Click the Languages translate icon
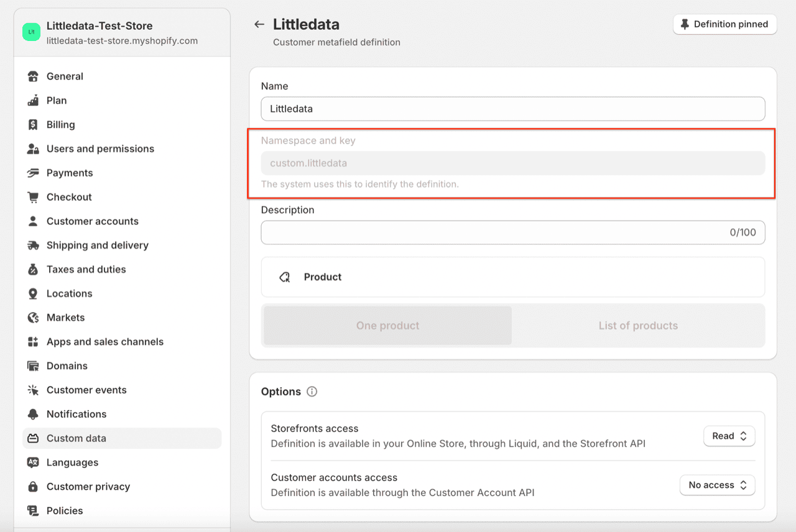796x532 pixels. click(x=34, y=462)
